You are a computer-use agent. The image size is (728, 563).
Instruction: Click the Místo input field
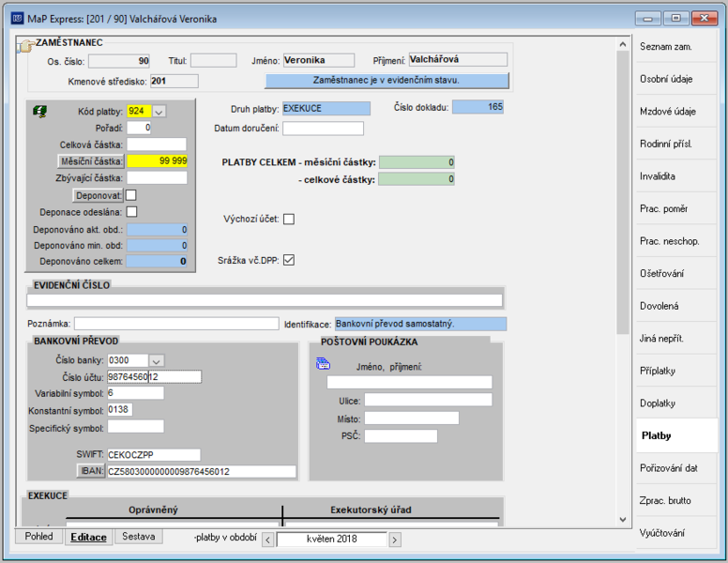click(411, 418)
